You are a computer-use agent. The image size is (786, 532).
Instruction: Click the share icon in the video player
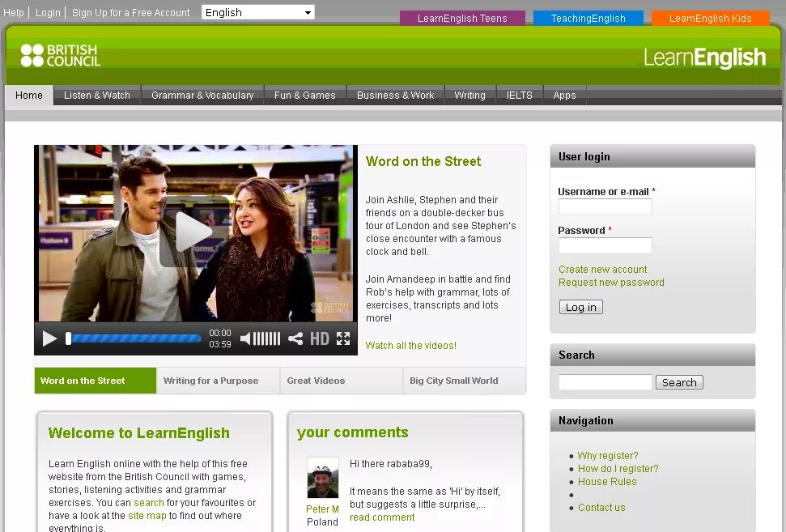pos(295,339)
